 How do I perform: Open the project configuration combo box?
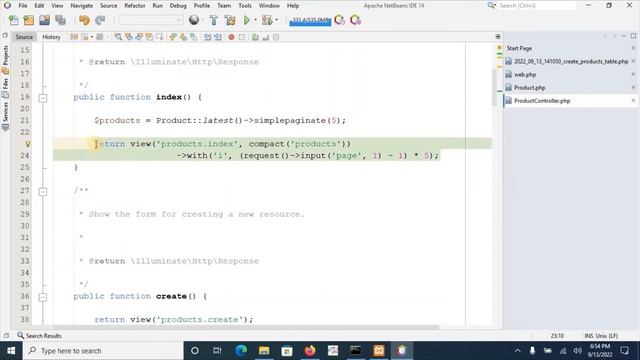(151, 20)
